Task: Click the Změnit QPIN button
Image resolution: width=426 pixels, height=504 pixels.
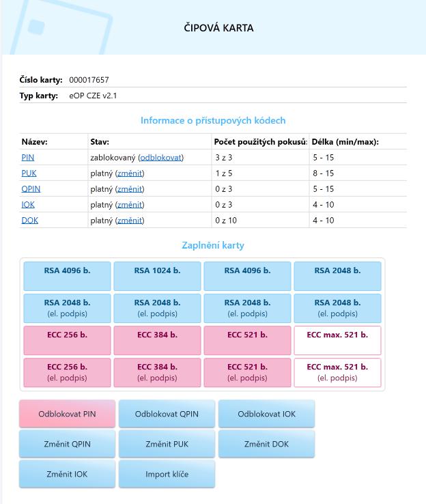Action: (67, 444)
